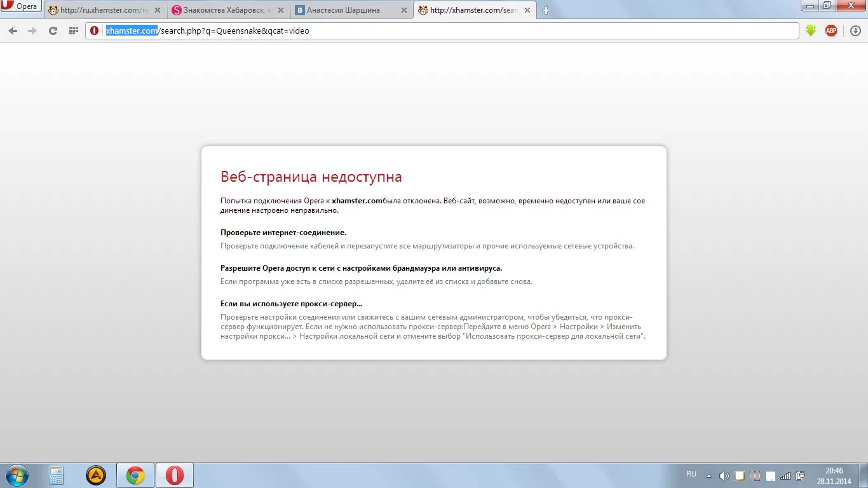Minimize the Opera window
The width and height of the screenshot is (868, 488).
(810, 5)
